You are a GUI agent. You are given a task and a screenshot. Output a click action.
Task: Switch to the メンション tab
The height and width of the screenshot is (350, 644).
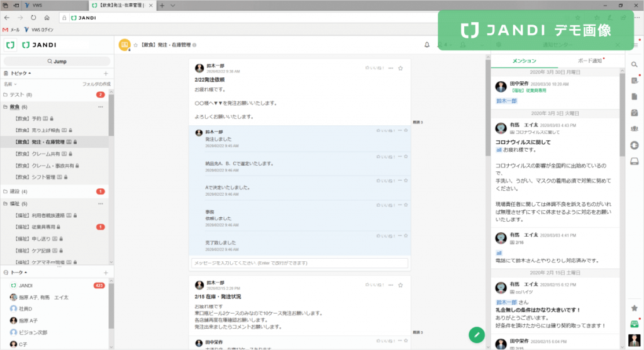[524, 61]
